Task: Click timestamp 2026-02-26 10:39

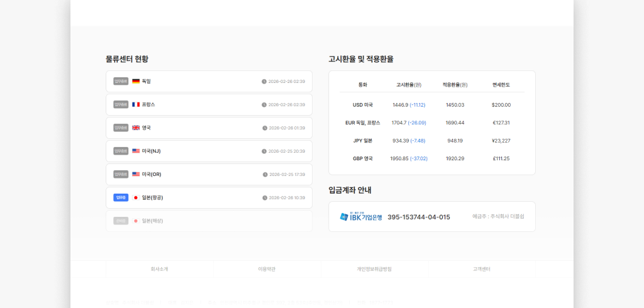Action: tap(287, 198)
